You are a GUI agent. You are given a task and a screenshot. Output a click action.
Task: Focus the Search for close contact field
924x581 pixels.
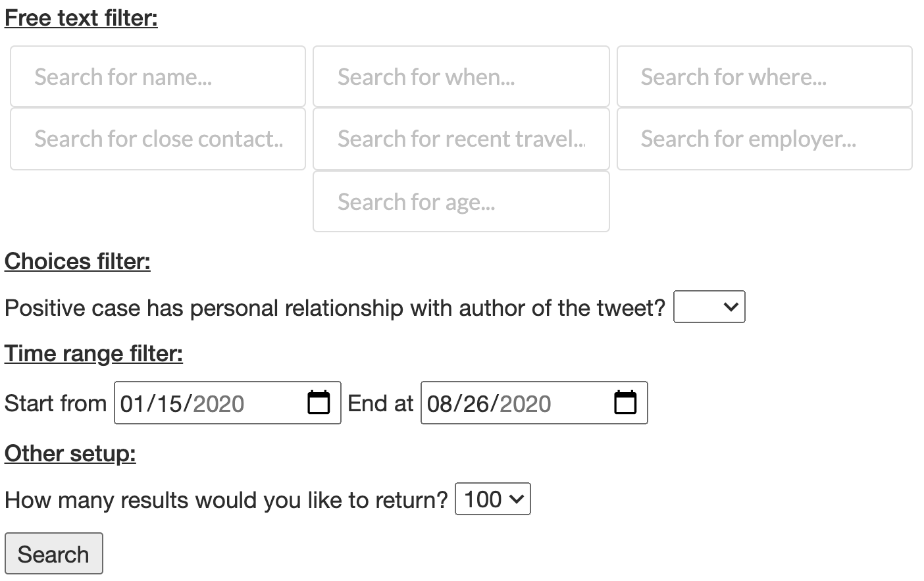tap(158, 139)
